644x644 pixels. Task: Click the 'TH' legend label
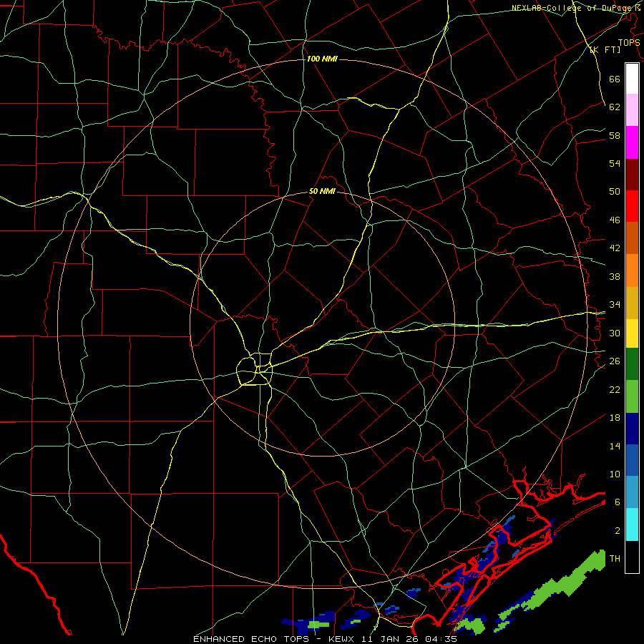(615, 558)
